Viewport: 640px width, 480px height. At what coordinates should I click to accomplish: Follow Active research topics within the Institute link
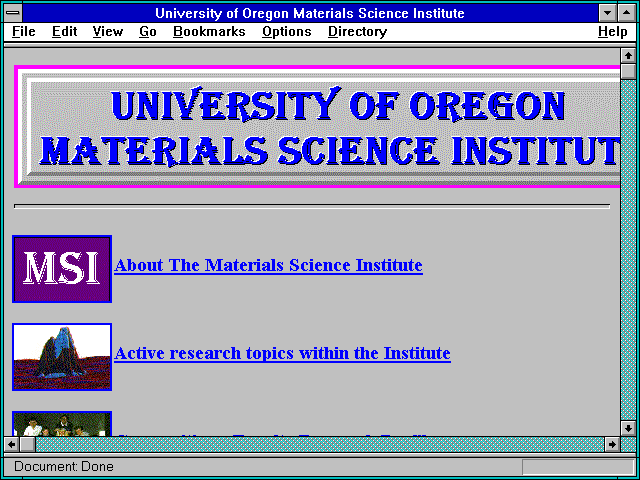[x=282, y=353]
